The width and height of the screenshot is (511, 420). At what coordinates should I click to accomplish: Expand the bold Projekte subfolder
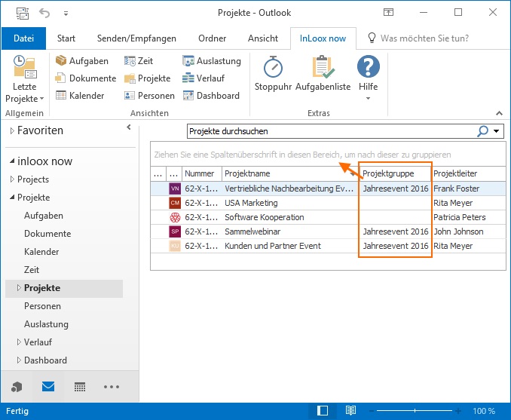tap(19, 287)
